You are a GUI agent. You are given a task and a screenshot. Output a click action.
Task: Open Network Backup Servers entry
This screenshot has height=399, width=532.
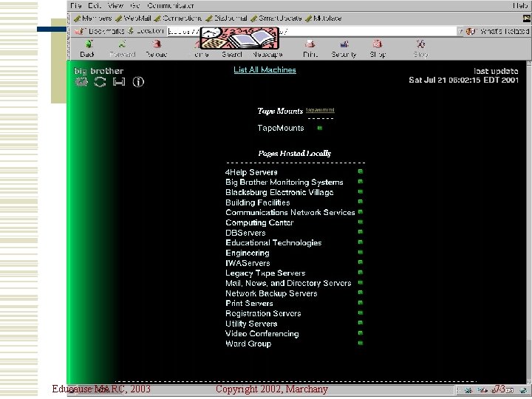[271, 293]
